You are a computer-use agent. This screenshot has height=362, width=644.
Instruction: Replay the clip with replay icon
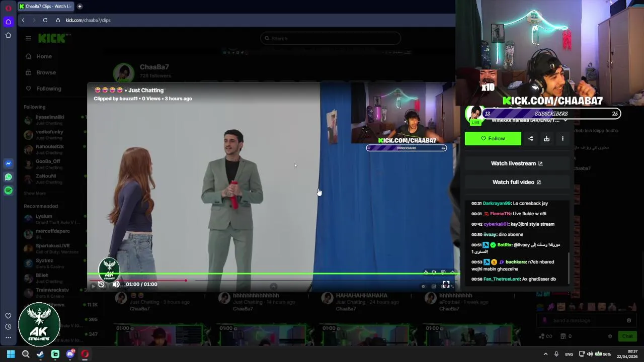pyautogui.click(x=101, y=284)
